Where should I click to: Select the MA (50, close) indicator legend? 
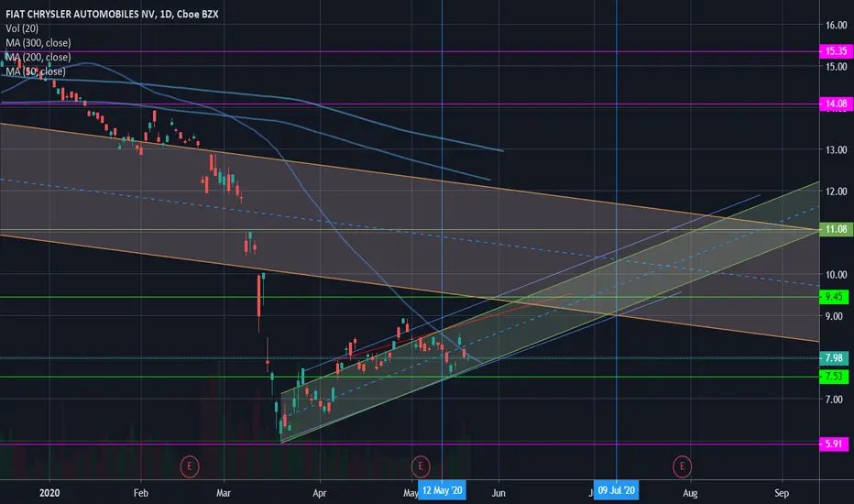pos(36,71)
